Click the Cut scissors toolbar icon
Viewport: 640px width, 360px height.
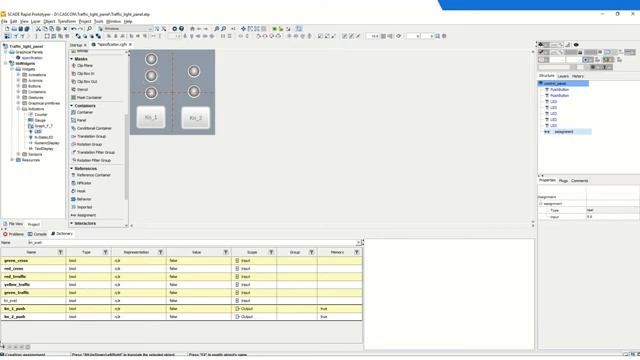tap(38, 29)
